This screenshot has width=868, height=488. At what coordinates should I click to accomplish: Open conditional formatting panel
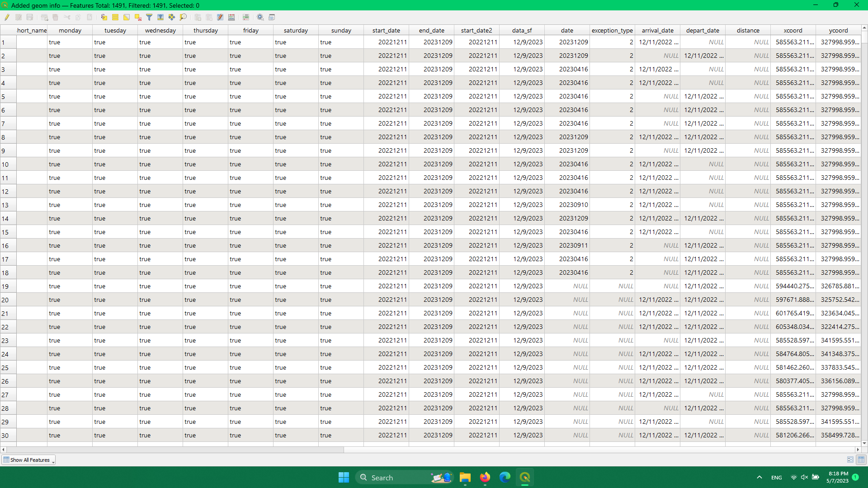pyautogui.click(x=246, y=17)
